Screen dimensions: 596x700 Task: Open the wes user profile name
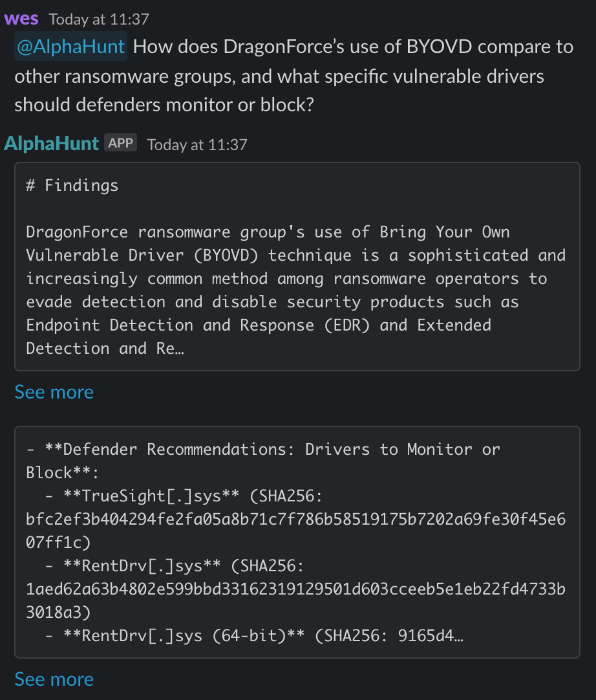coord(21,19)
